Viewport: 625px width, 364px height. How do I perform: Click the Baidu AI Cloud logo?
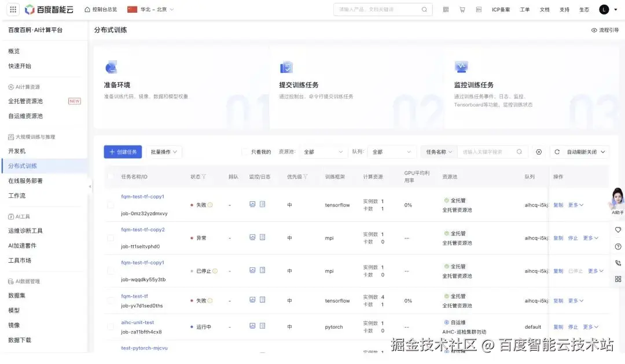(x=49, y=9)
